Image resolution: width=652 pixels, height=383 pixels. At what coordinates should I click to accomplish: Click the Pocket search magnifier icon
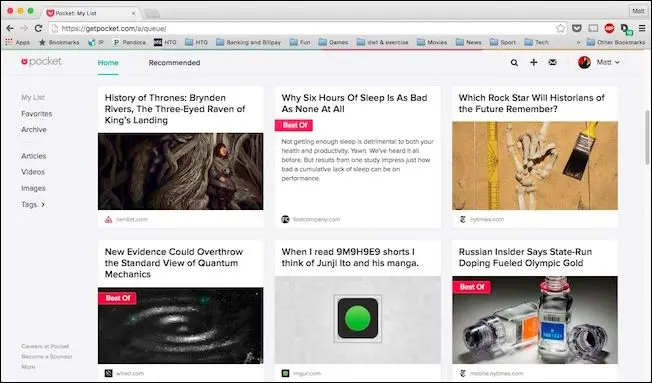pyautogui.click(x=514, y=63)
